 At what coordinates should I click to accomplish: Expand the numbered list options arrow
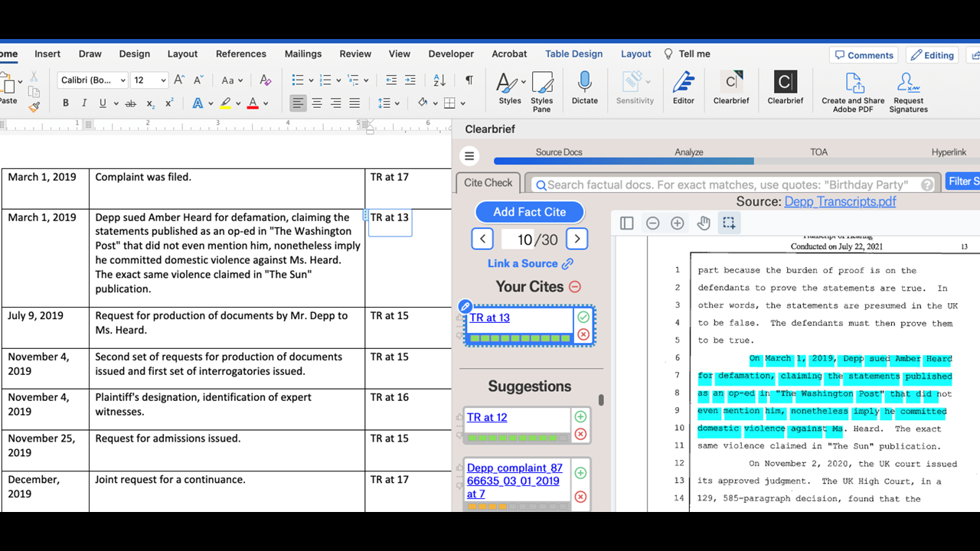click(337, 80)
